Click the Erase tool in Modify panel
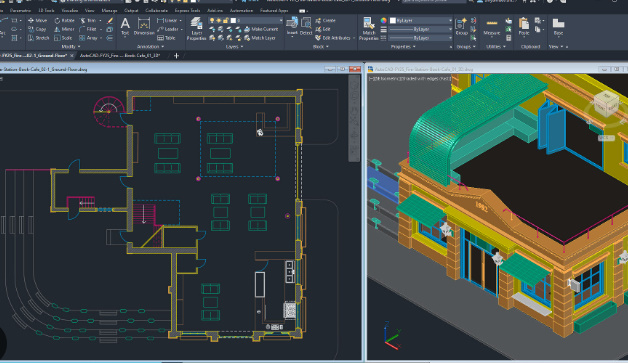This screenshot has width=628, height=363. tap(110, 20)
